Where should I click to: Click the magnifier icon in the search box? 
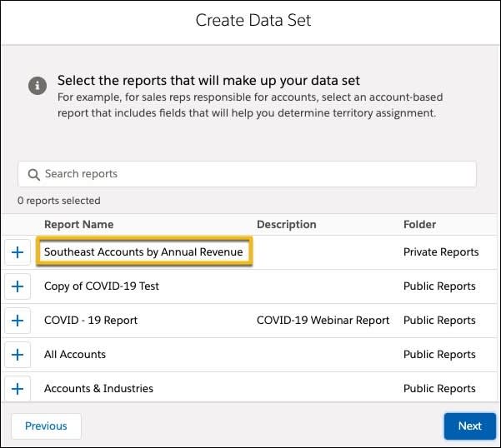pyautogui.click(x=33, y=175)
